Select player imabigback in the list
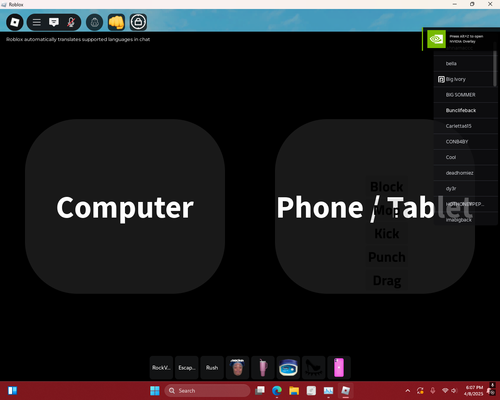500x400 pixels. click(465, 220)
